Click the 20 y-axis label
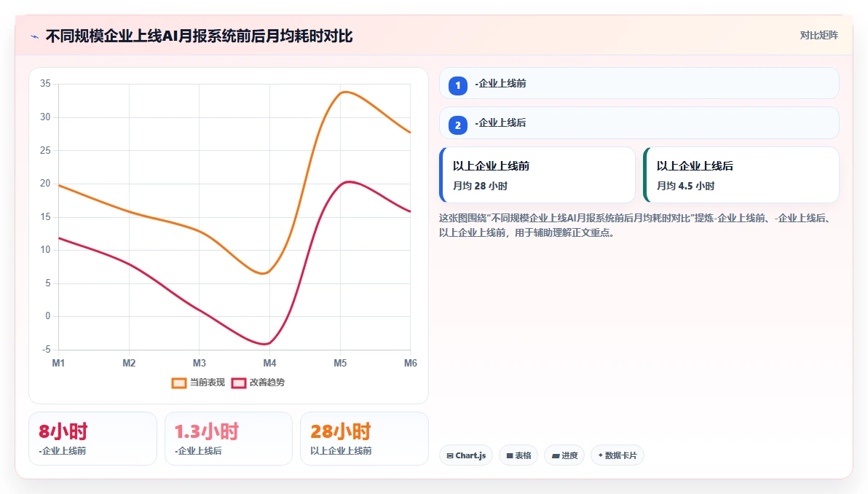The width and height of the screenshot is (868, 494). click(x=45, y=184)
